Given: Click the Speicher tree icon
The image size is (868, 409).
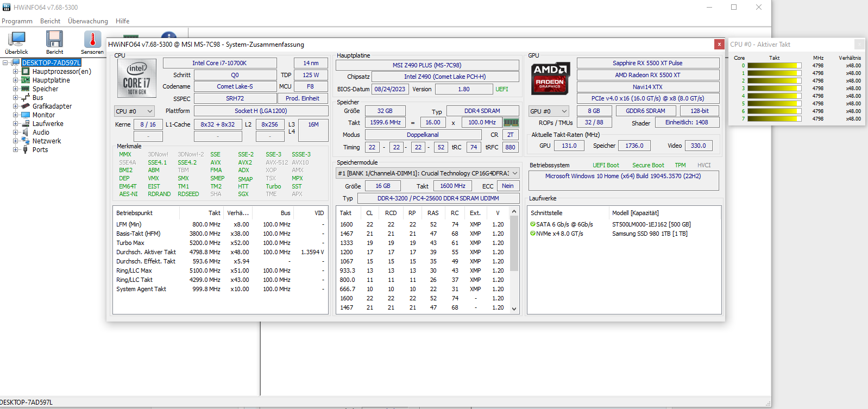Looking at the screenshot, I should pos(26,89).
